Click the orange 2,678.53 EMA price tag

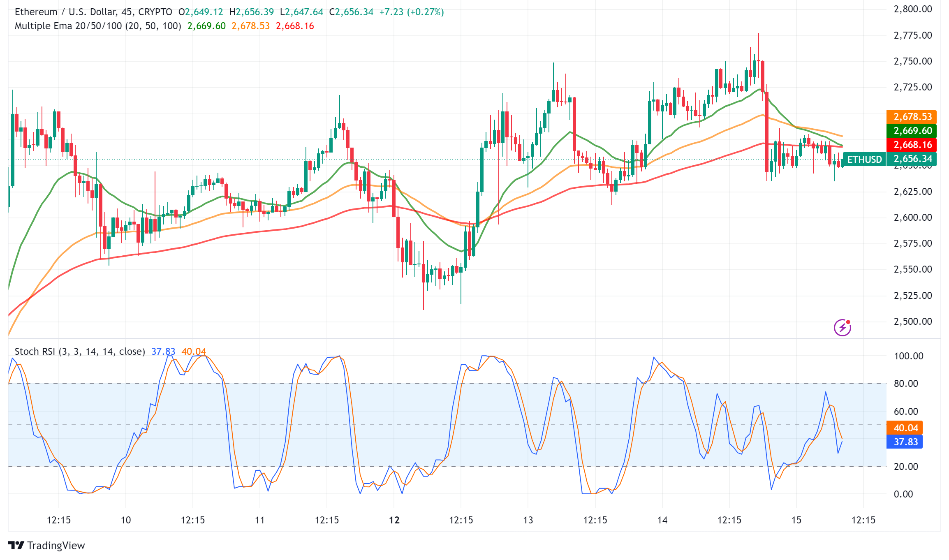(912, 117)
